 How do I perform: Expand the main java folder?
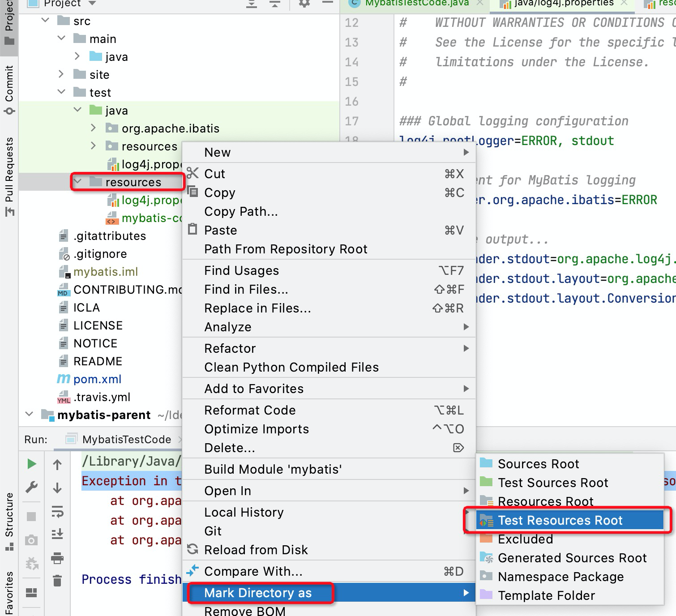(77, 56)
